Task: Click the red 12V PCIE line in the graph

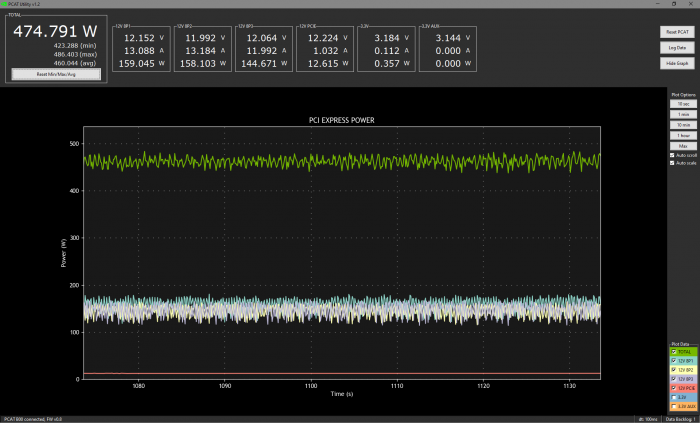Action: [x=342, y=373]
